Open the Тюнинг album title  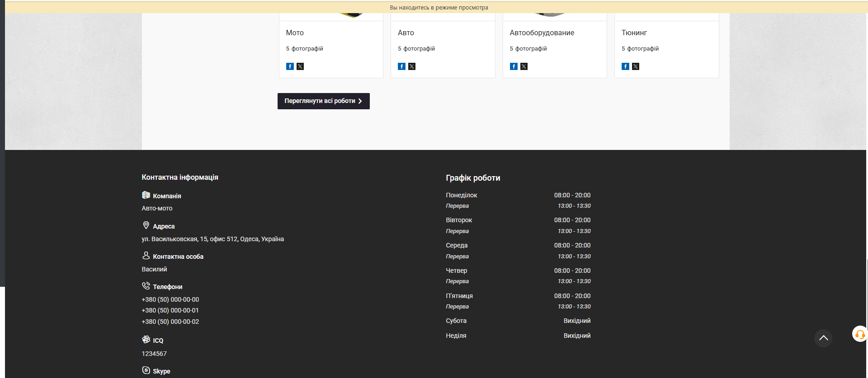click(x=634, y=33)
